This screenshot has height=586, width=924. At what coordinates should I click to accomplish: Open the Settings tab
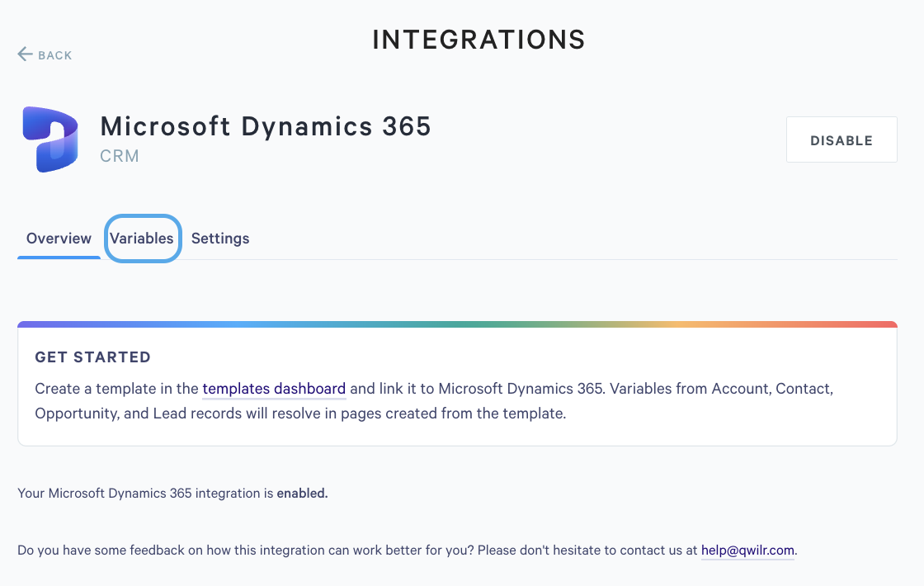point(220,239)
